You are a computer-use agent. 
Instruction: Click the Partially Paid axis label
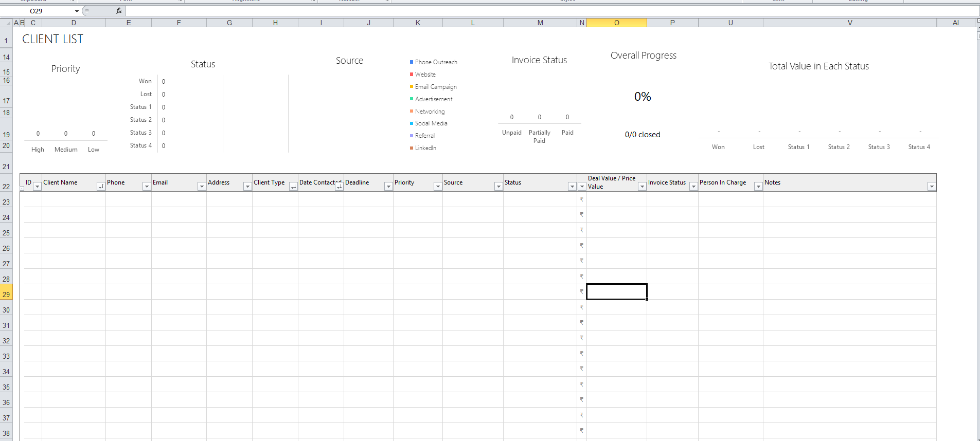point(539,137)
